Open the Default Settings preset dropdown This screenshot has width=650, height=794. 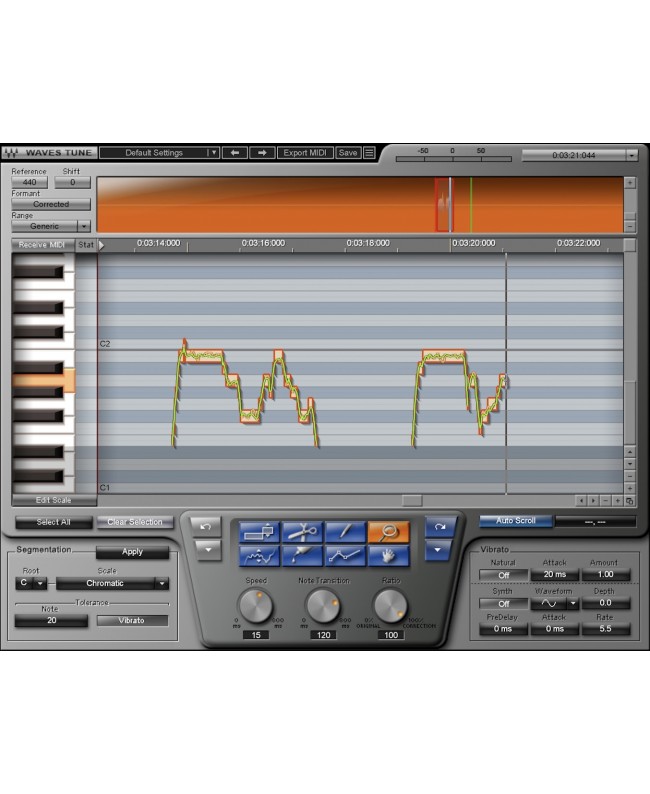159,152
